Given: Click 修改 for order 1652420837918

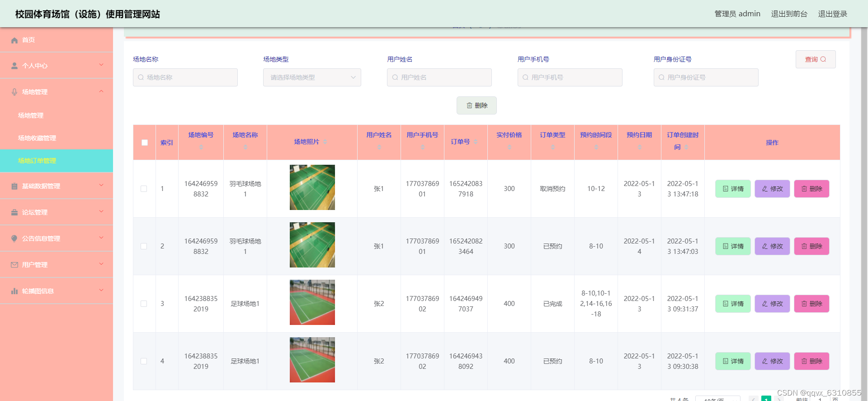Looking at the screenshot, I should pos(772,189).
